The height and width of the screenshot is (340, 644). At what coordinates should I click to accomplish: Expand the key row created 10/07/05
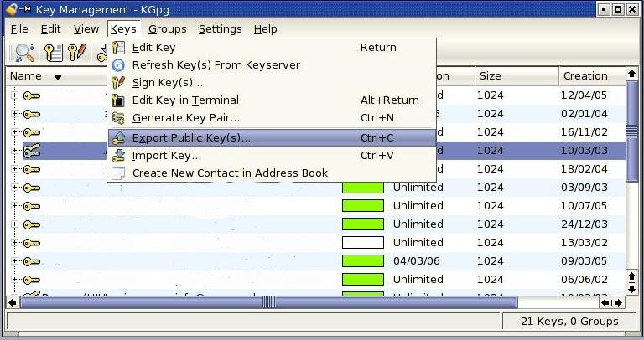pos(14,206)
